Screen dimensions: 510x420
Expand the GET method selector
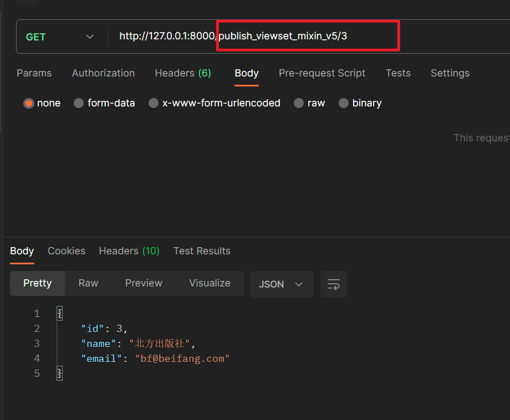coord(58,37)
